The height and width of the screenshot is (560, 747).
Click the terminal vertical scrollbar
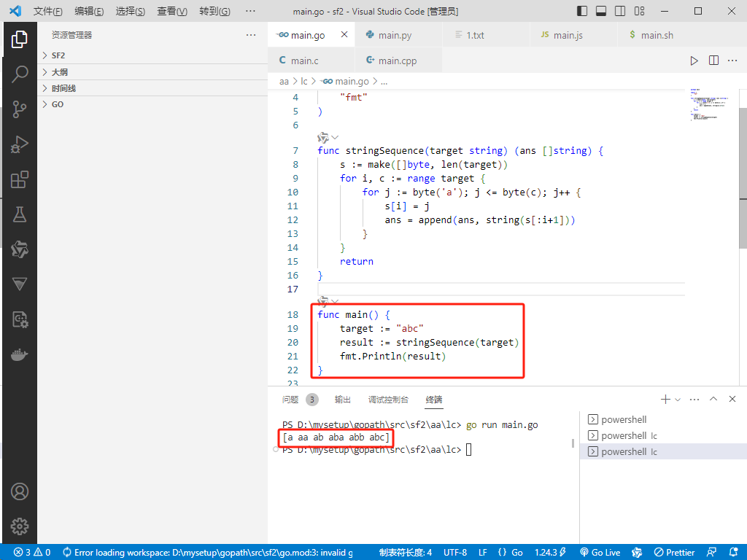tap(573, 443)
